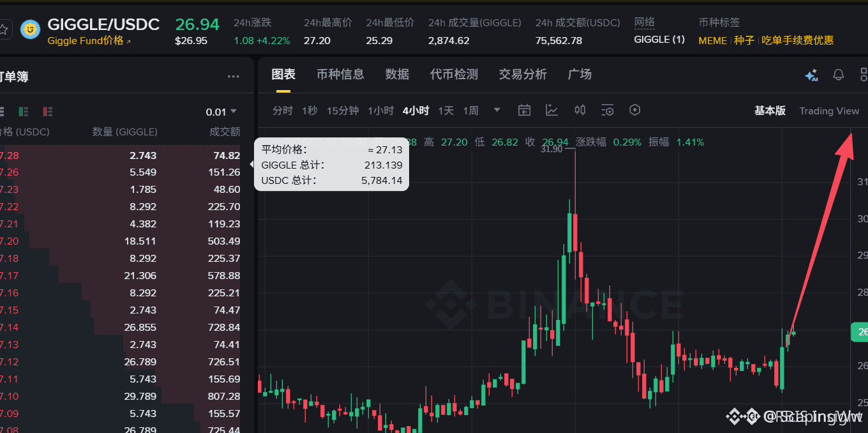Viewport: 868px width, 433px height.
Task: Open candlestick chart type icon
Action: tap(580, 110)
